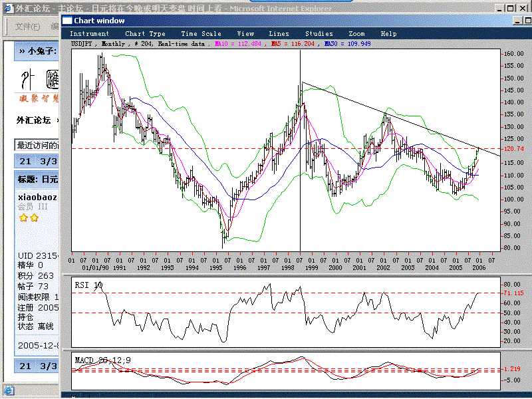Click the 状态 离线 status text

click(35, 327)
